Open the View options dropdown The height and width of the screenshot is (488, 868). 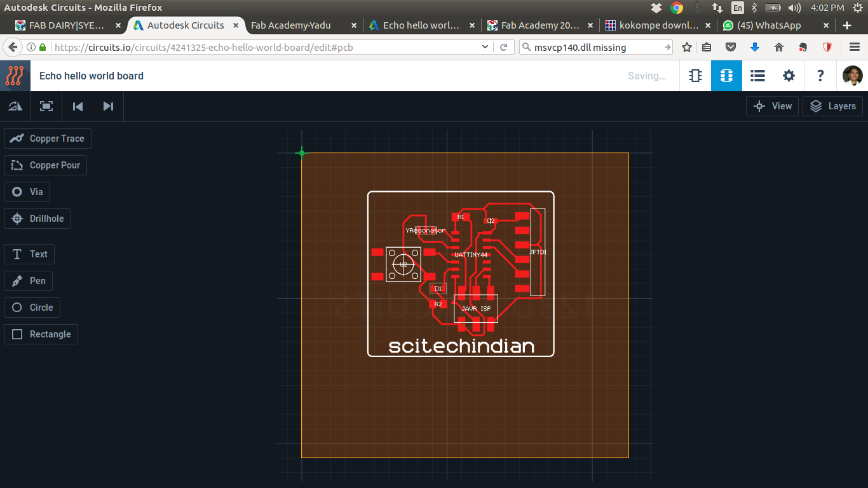[x=772, y=106]
